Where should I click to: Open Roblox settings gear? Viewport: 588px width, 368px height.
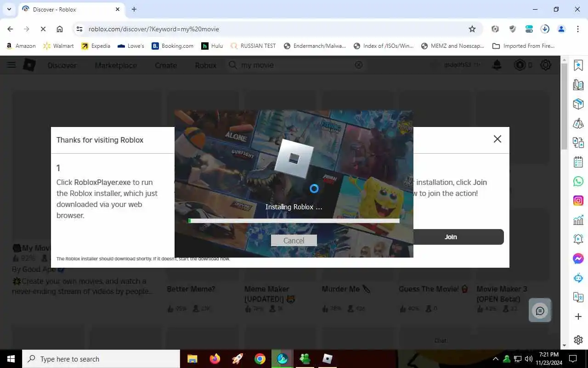[546, 65]
